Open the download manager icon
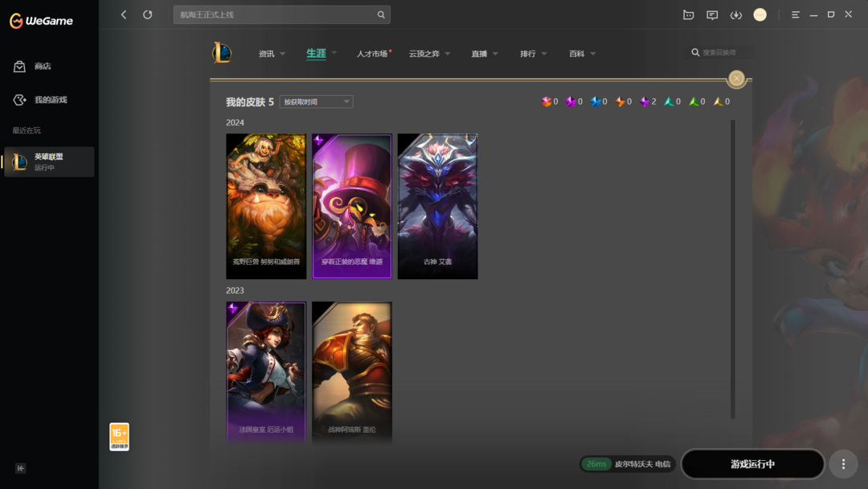Viewport: 868px width, 489px height. (735, 15)
